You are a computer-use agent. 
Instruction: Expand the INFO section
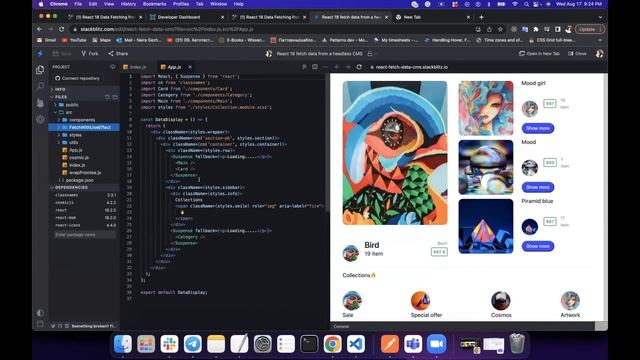[x=59, y=89]
